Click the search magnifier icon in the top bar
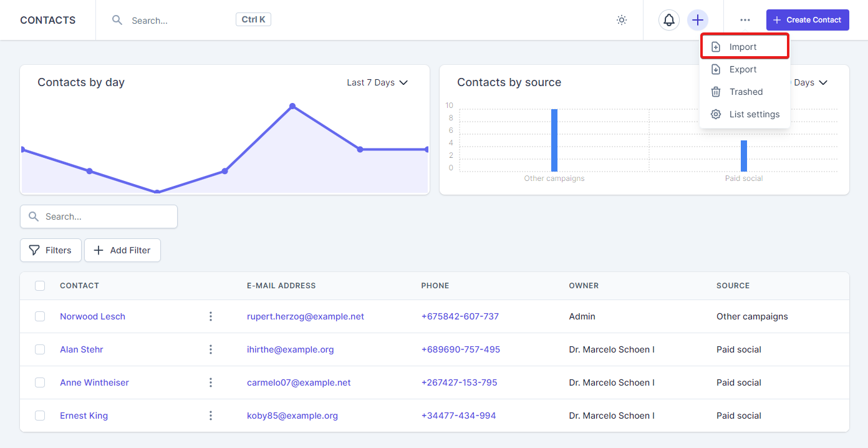The width and height of the screenshot is (868, 448). click(x=117, y=20)
